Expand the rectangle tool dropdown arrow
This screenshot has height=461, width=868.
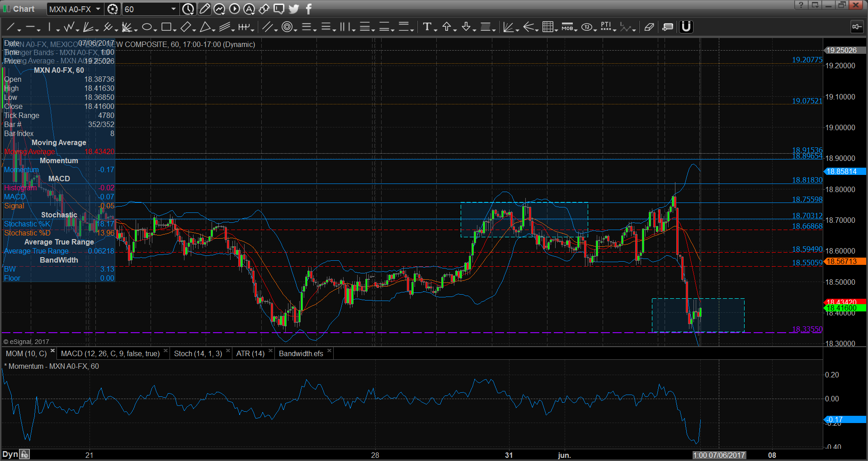[x=175, y=30]
